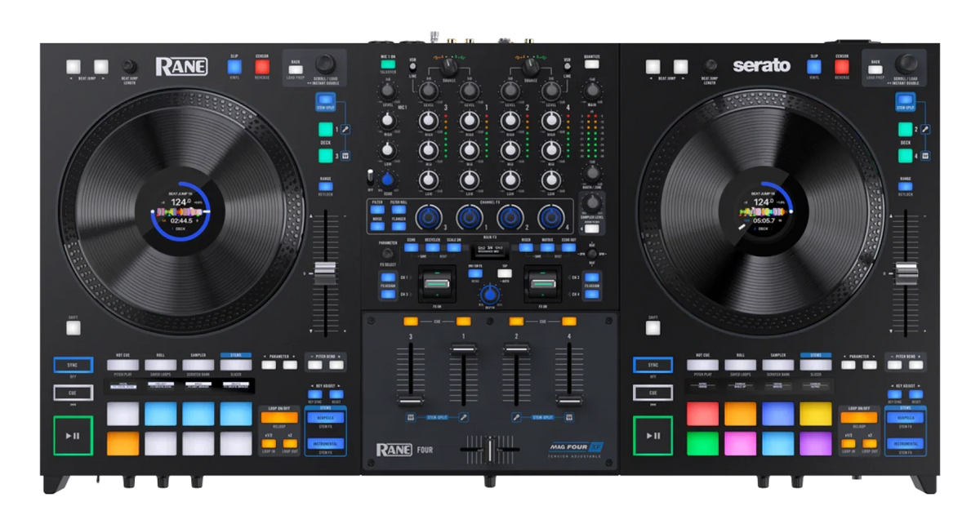
Task: Start playback with left deck Play/Pause
Action: 73,436
